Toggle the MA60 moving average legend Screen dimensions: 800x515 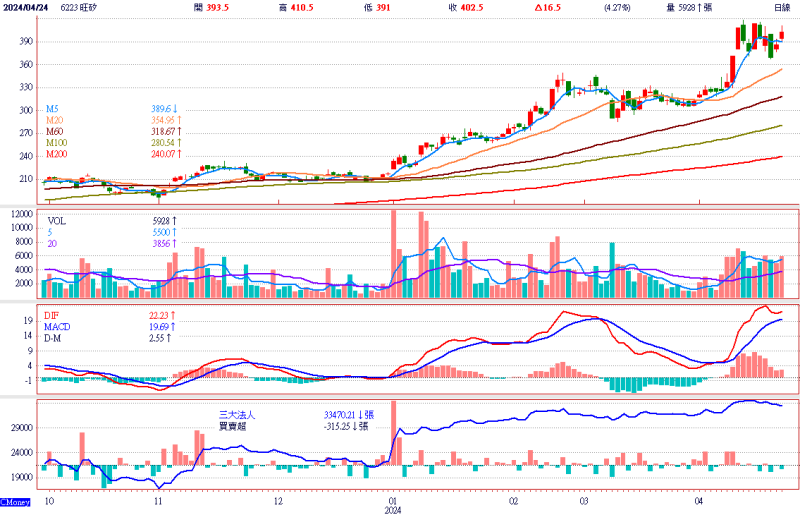55,131
